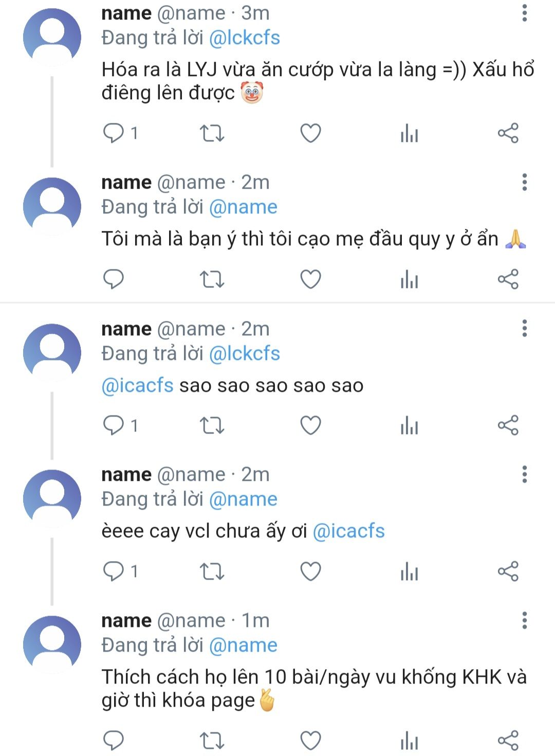Open @icacfs mention before "sao sao sao"

pyautogui.click(x=138, y=386)
